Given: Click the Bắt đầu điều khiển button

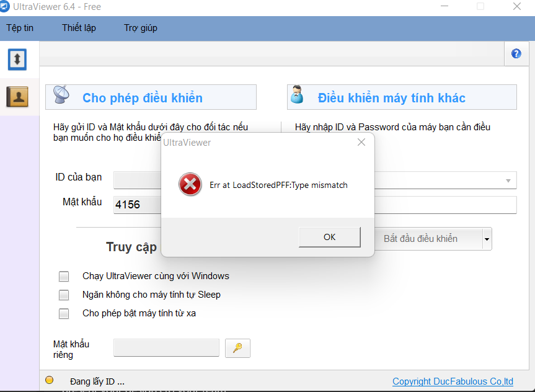Looking at the screenshot, I should point(428,239).
